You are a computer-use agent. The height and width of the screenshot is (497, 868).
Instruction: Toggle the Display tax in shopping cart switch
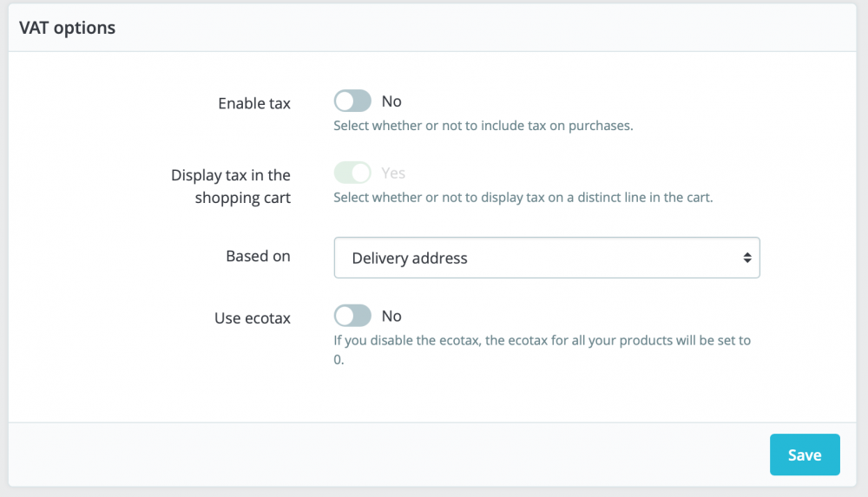(x=352, y=173)
